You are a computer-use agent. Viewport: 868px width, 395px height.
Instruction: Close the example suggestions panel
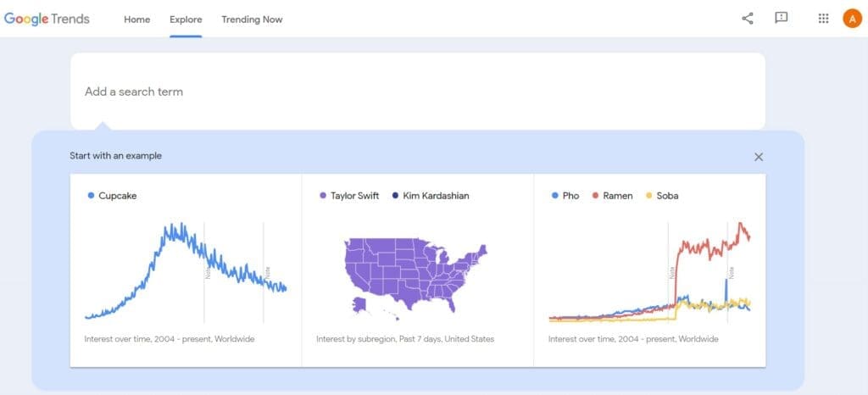pos(759,157)
